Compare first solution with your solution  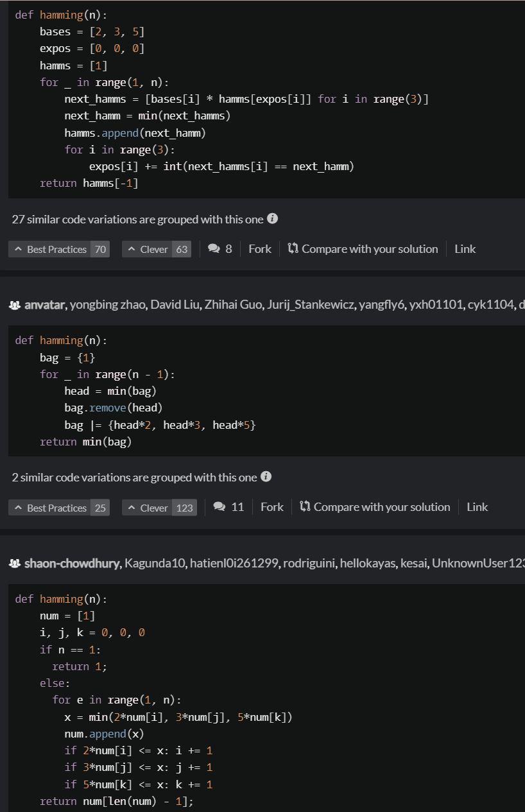363,249
